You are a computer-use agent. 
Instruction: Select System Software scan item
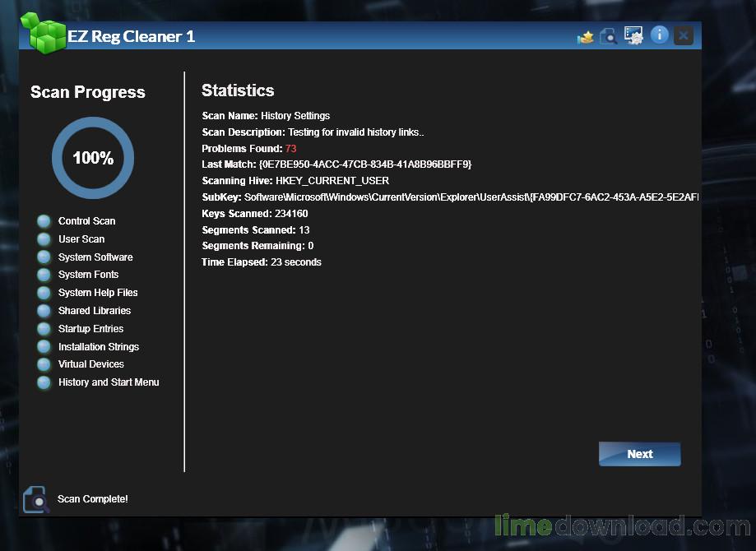(x=95, y=257)
